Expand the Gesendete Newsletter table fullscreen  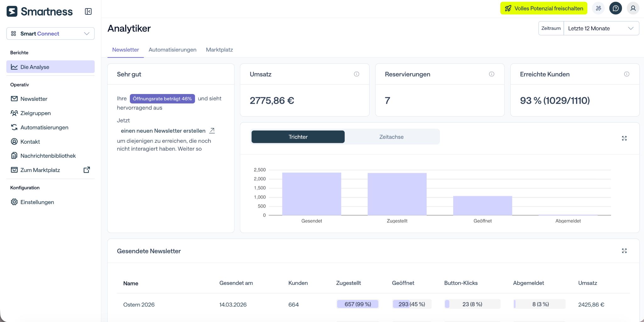(x=624, y=251)
